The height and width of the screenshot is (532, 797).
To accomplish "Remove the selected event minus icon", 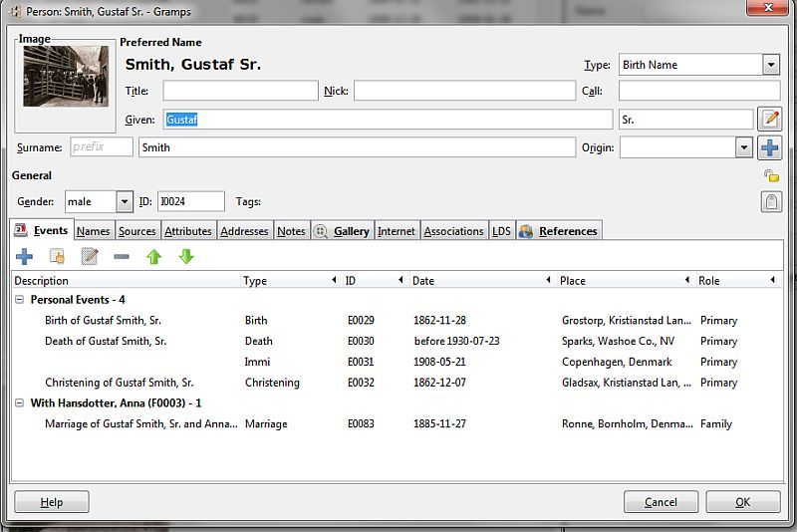I will (x=121, y=257).
